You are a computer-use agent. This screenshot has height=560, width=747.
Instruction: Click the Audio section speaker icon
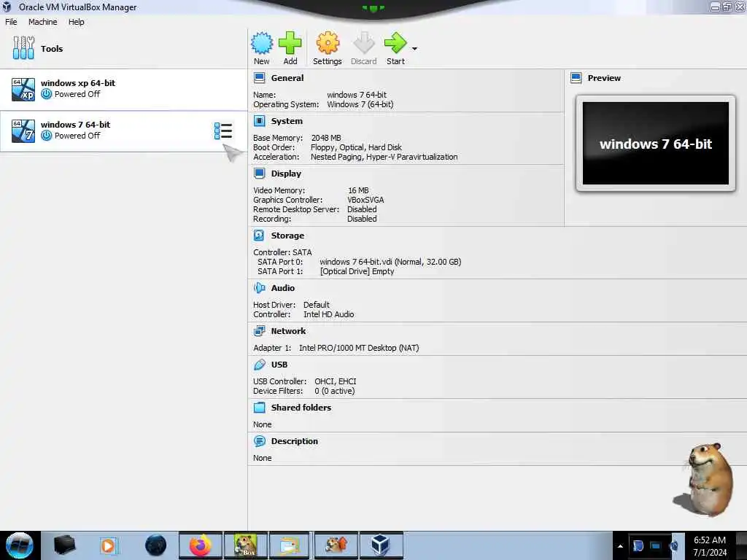[259, 287]
